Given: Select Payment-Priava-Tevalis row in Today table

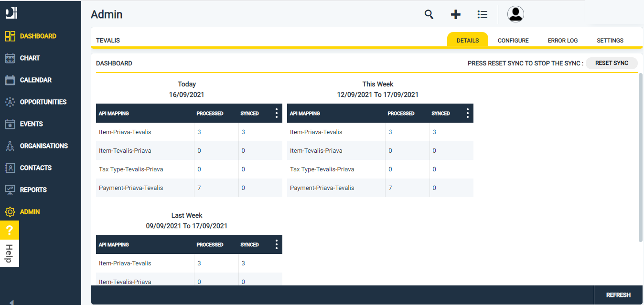Looking at the screenshot, I should coord(189,188).
